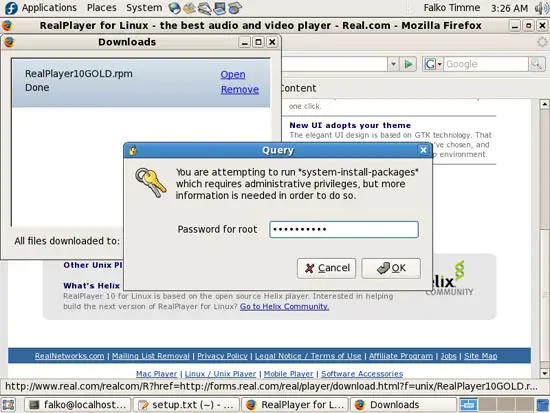Open the Software Accessories link
Screen dimensions: 550x413
[362, 374]
